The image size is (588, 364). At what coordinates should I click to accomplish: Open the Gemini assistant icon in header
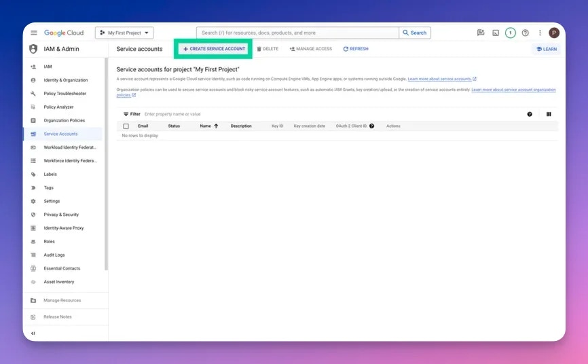click(480, 33)
